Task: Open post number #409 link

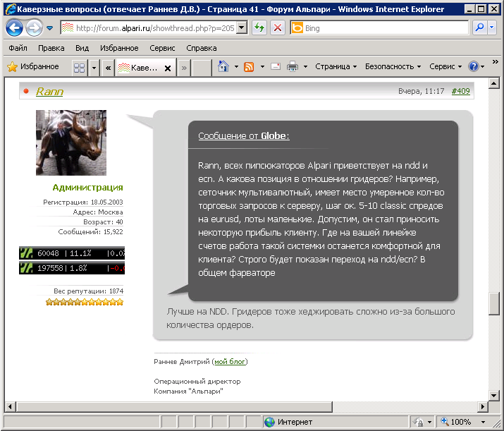Action: 460,91
